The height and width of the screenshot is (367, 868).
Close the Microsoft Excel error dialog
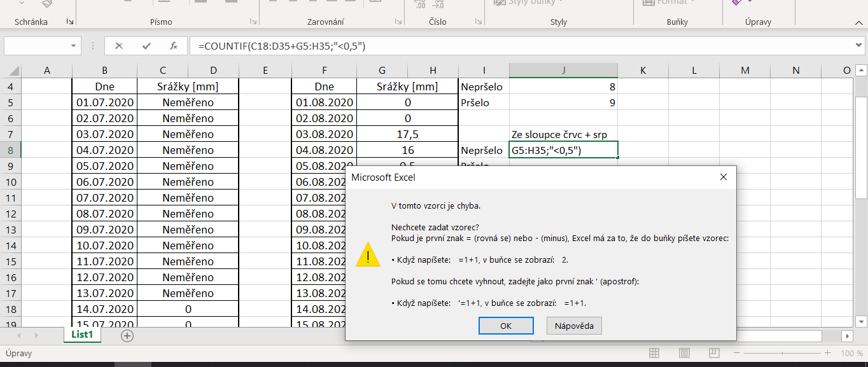pos(723,177)
